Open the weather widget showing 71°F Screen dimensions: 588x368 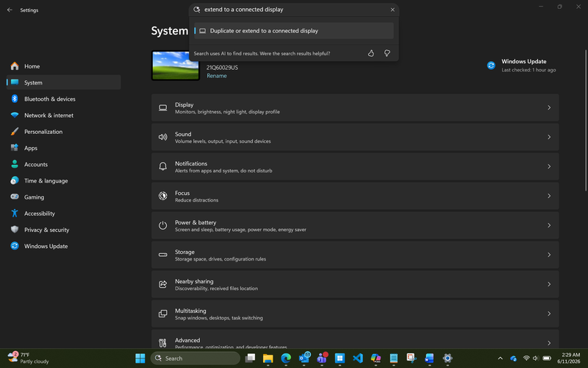pos(29,358)
